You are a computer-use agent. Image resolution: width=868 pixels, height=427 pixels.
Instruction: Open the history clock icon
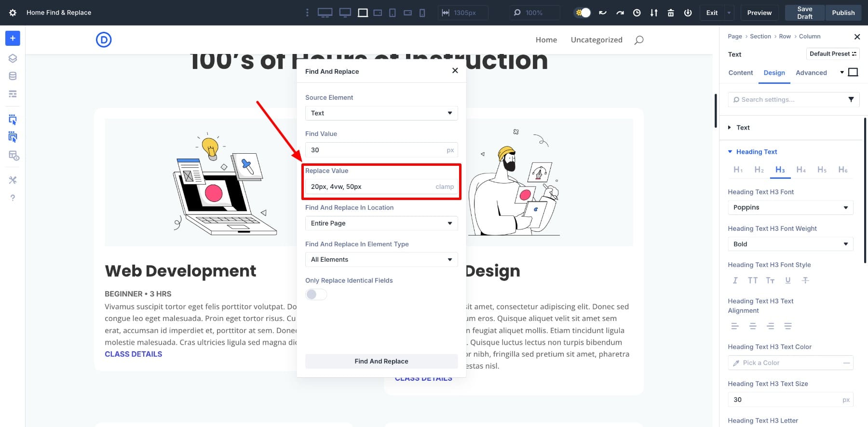click(637, 13)
